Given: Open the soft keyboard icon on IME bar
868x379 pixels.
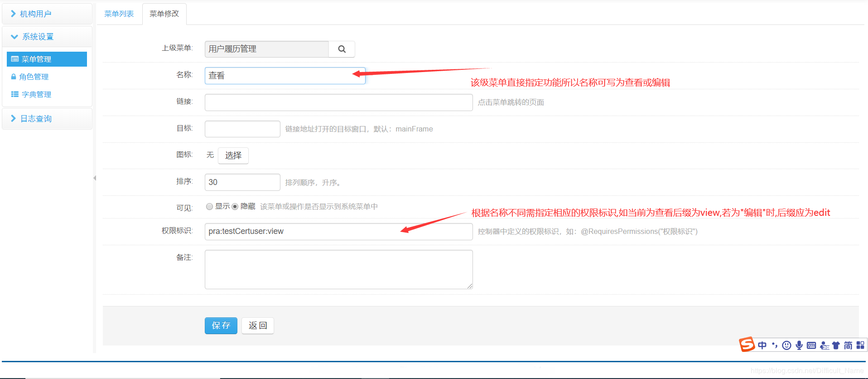Looking at the screenshot, I should [x=811, y=345].
